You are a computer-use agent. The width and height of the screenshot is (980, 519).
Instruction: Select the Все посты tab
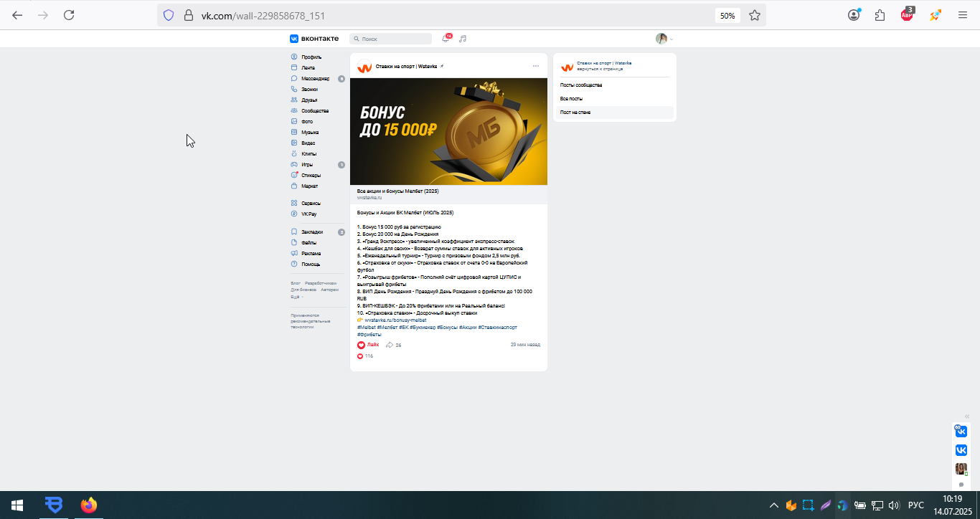click(572, 99)
